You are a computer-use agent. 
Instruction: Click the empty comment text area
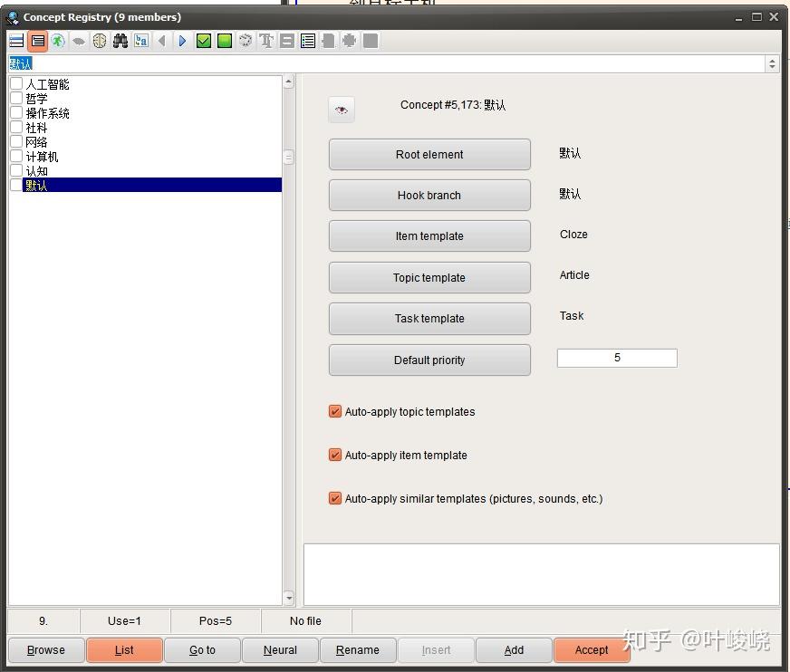point(542,574)
